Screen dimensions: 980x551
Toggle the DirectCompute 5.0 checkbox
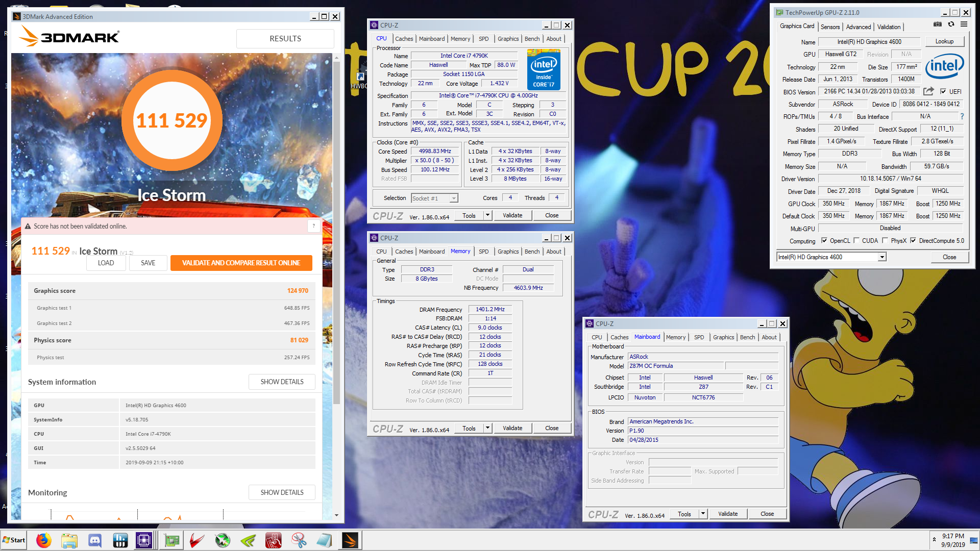[x=913, y=241]
